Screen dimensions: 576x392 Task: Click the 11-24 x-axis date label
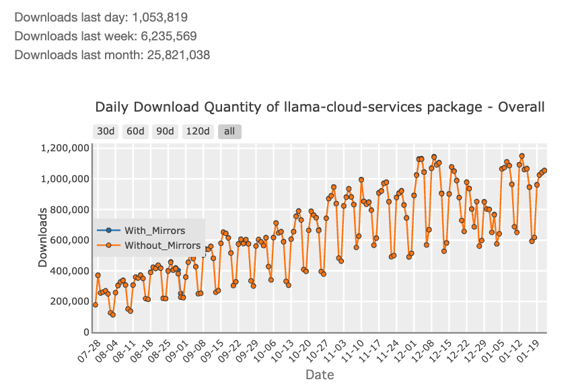click(x=387, y=351)
